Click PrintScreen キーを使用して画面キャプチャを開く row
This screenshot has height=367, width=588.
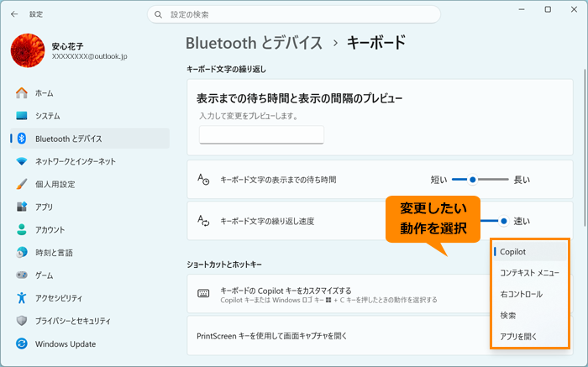click(380, 336)
